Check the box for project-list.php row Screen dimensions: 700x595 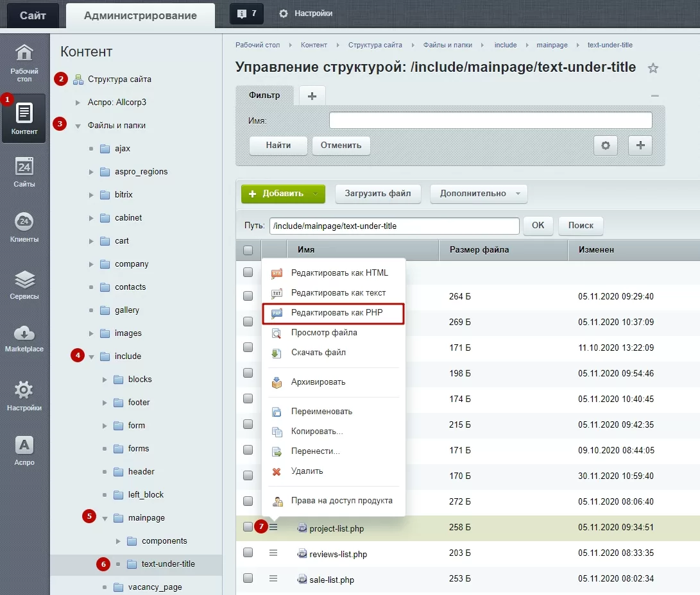248,527
